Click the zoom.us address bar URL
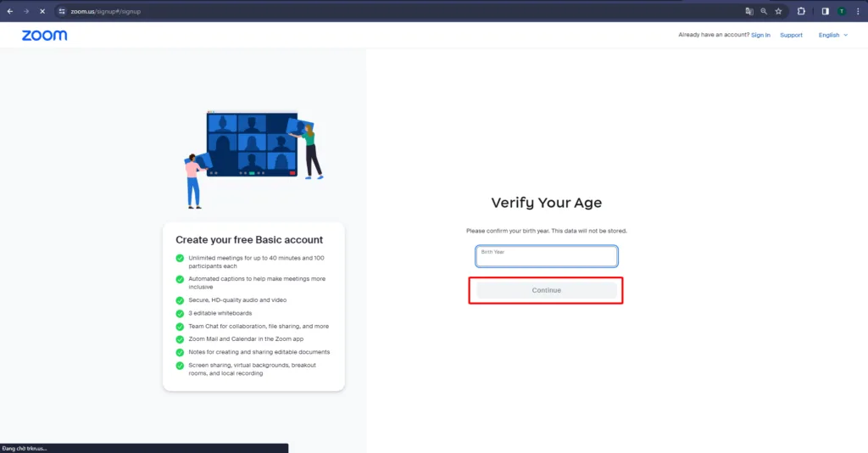The image size is (868, 453). pyautogui.click(x=106, y=11)
